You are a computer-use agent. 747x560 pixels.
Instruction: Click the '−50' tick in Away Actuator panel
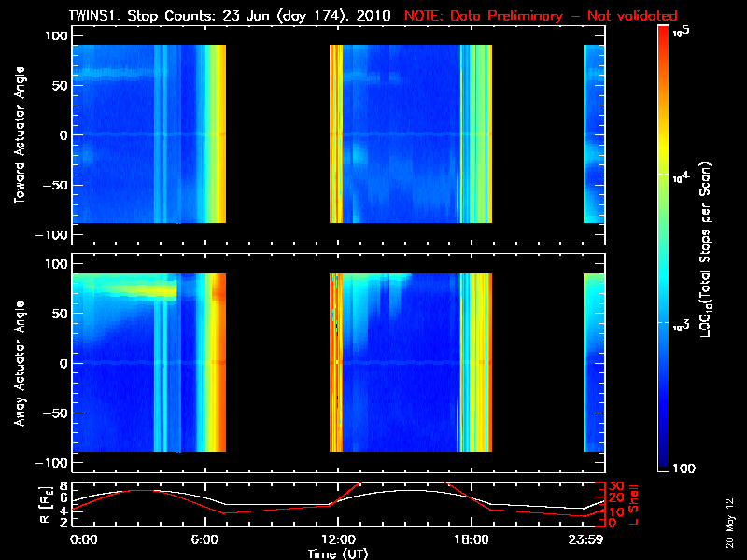pyautogui.click(x=55, y=413)
